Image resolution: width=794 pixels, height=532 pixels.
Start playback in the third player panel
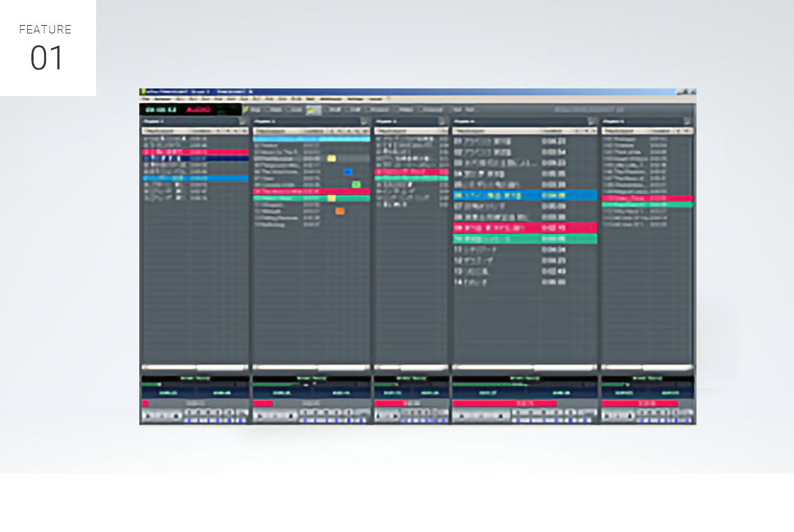tap(380, 416)
